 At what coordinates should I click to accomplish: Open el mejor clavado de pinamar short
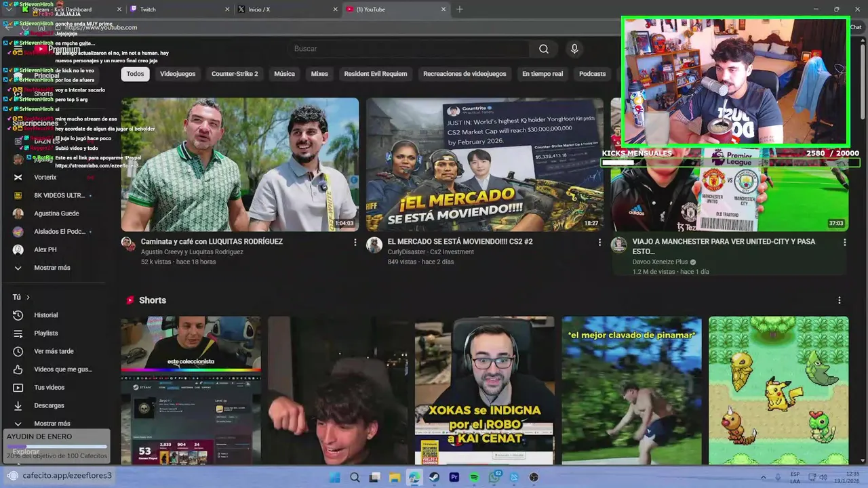[x=631, y=390]
